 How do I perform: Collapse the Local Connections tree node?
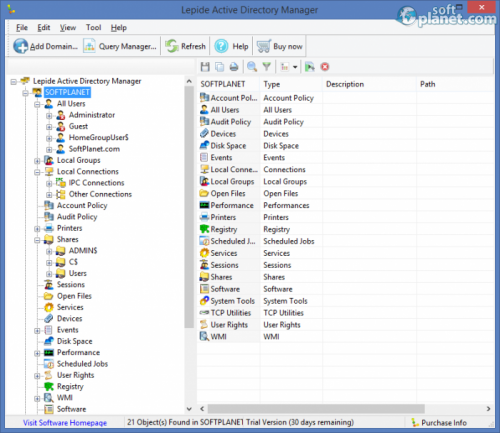click(x=37, y=172)
